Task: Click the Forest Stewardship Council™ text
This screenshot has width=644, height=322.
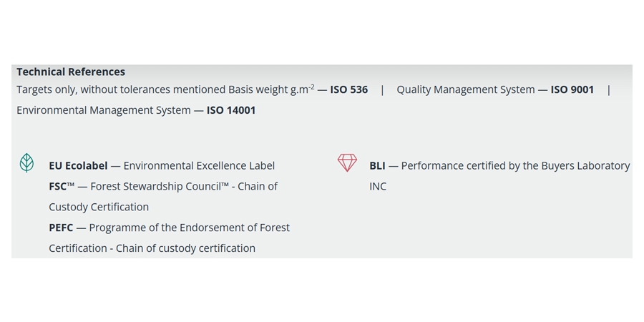Action: coord(157,186)
